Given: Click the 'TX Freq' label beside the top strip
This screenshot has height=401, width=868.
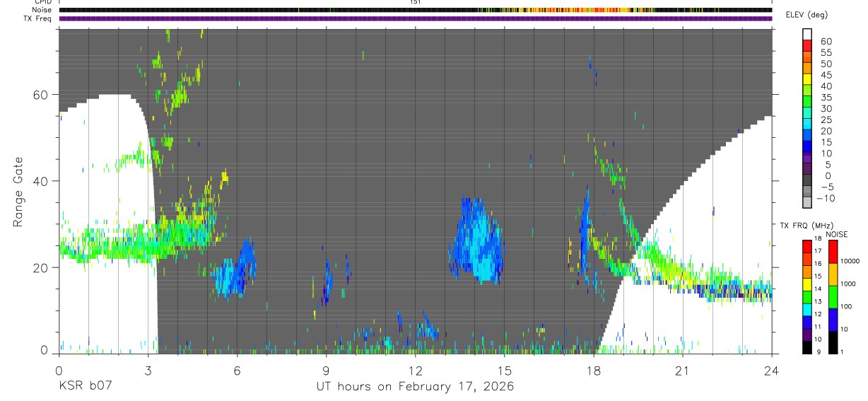Looking at the screenshot, I should click(x=39, y=18).
